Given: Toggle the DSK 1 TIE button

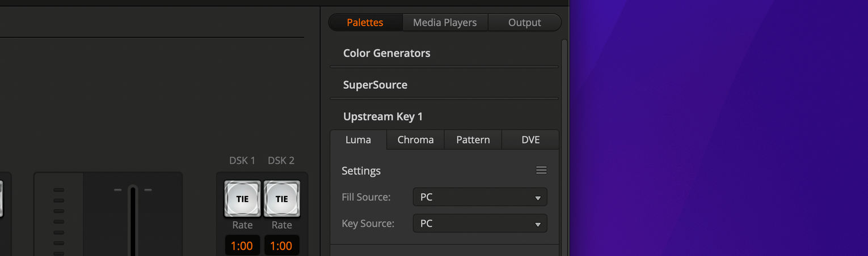Looking at the screenshot, I should [242, 199].
